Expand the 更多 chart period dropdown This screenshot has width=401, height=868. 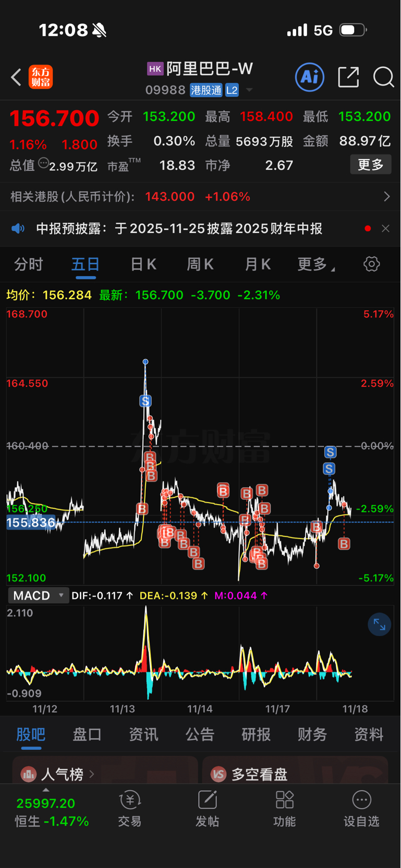click(x=316, y=264)
